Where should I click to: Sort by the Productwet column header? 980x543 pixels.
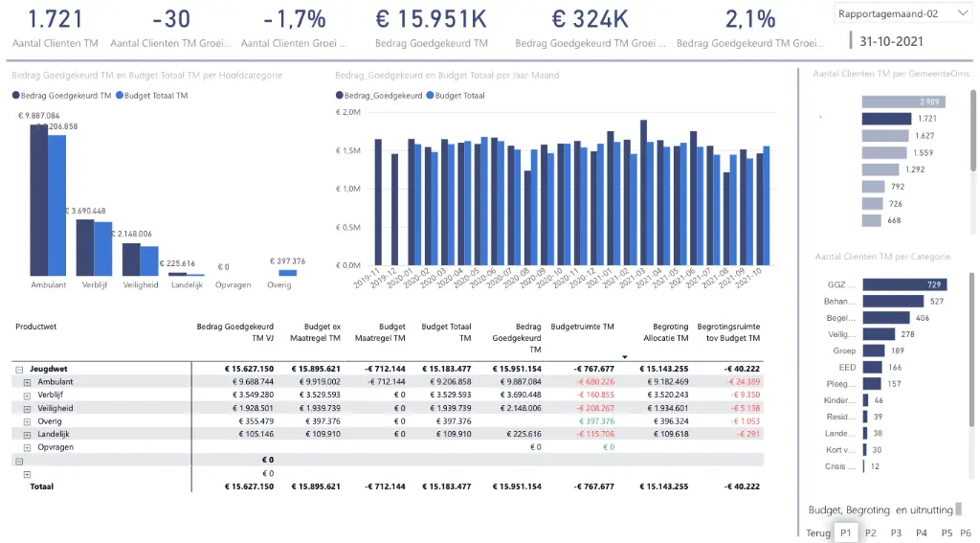pos(36,327)
